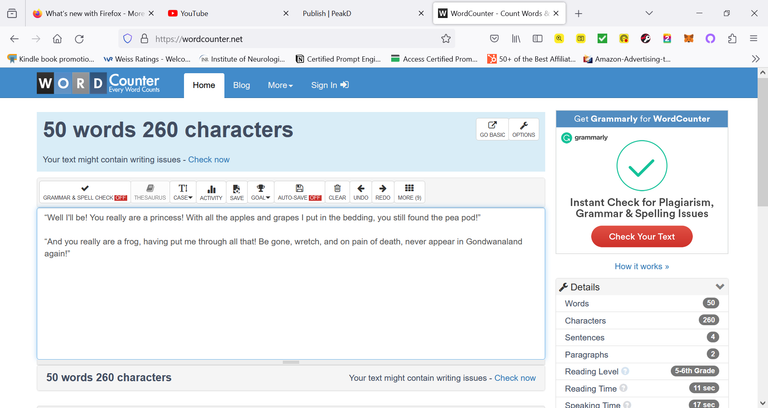This screenshot has width=768, height=408.
Task: Click the browser Back arrow
Action: [14, 39]
